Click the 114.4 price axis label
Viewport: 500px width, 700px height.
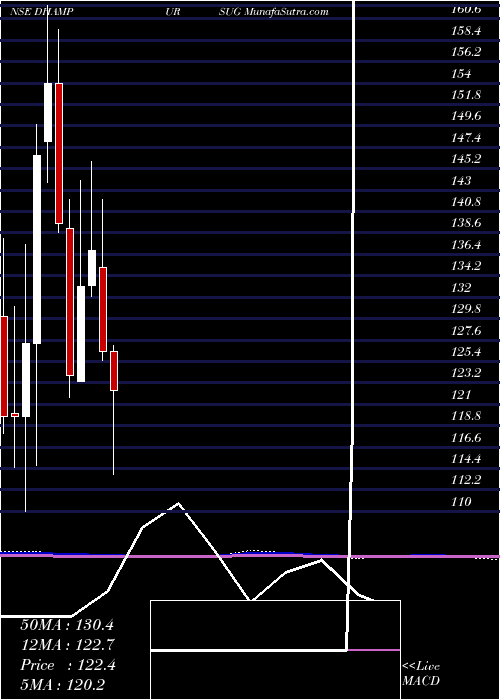(x=466, y=459)
